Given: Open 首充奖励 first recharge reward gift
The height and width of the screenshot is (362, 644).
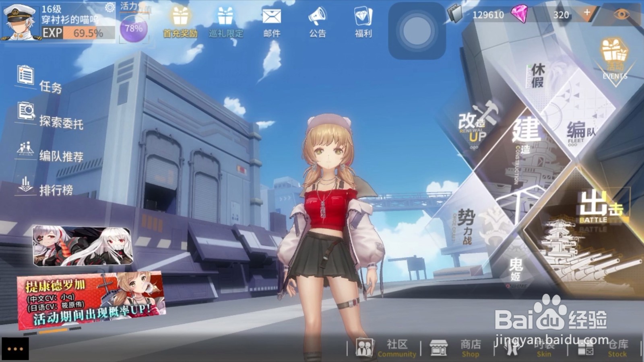Looking at the screenshot, I should (180, 23).
